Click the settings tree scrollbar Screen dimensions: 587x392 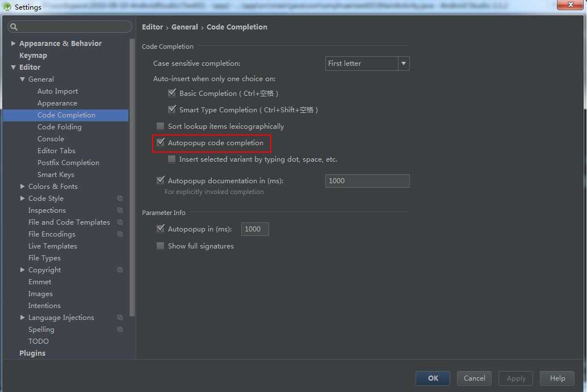[132, 178]
